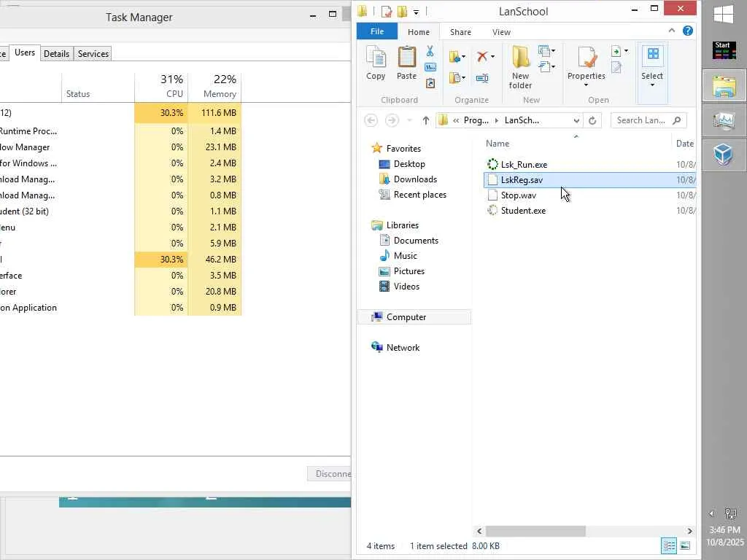This screenshot has width=747, height=560.
Task: Switch to Details tab in Task Manager
Action: (x=56, y=54)
